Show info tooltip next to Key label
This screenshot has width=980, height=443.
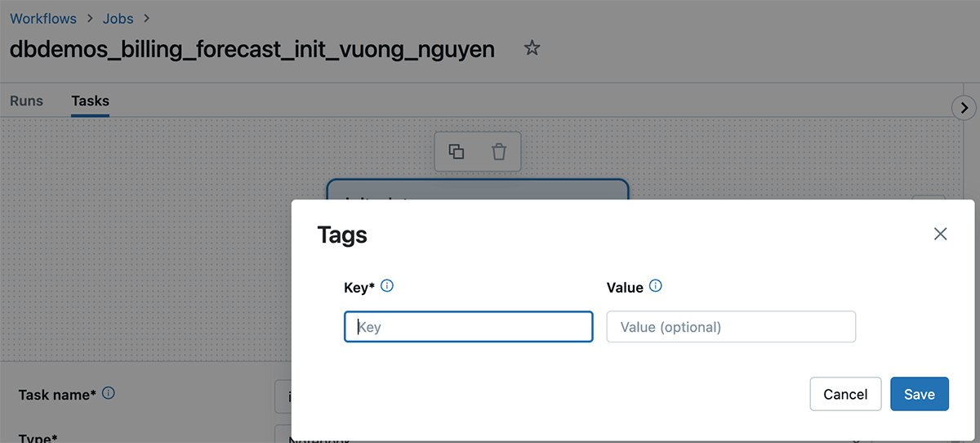click(388, 286)
